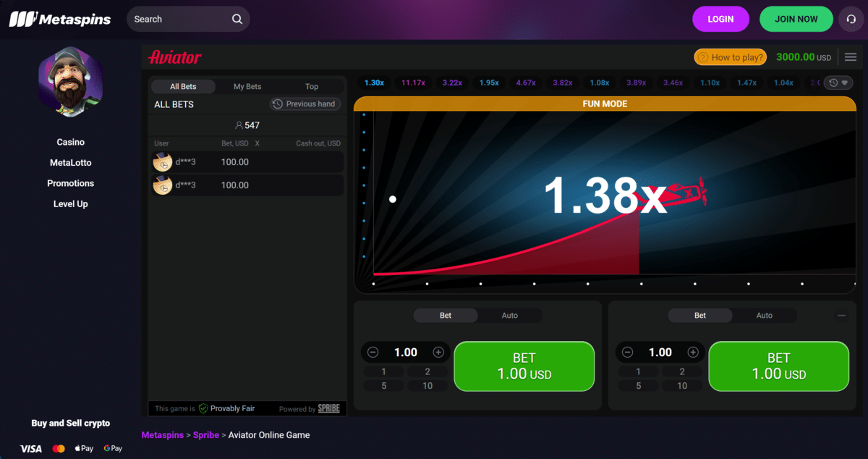868x459 pixels.
Task: Set right bet to preset 10
Action: [x=682, y=386]
